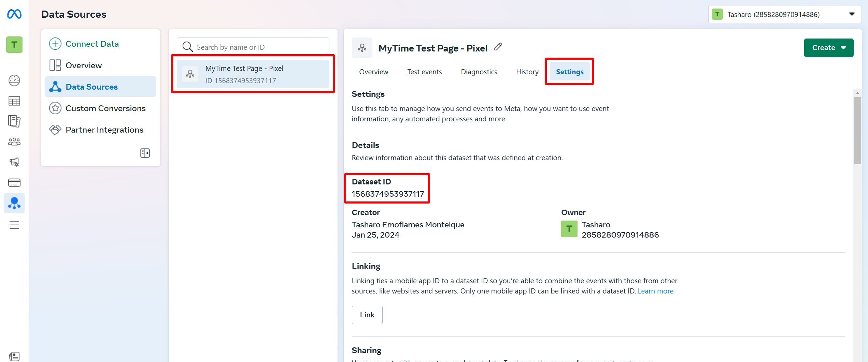Open the dataset Overview tab
This screenshot has width=868, height=362.
(x=374, y=72)
